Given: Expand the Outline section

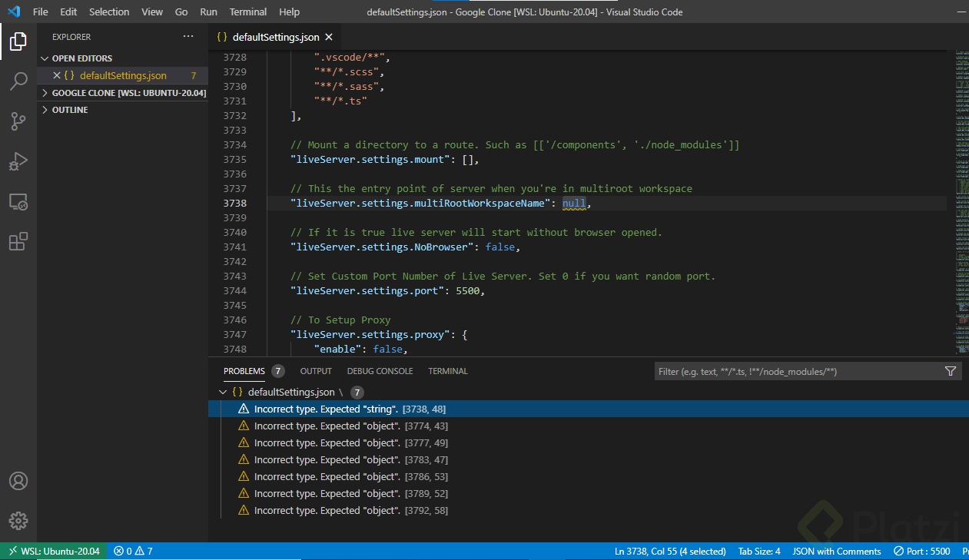Looking at the screenshot, I should (x=123, y=110).
